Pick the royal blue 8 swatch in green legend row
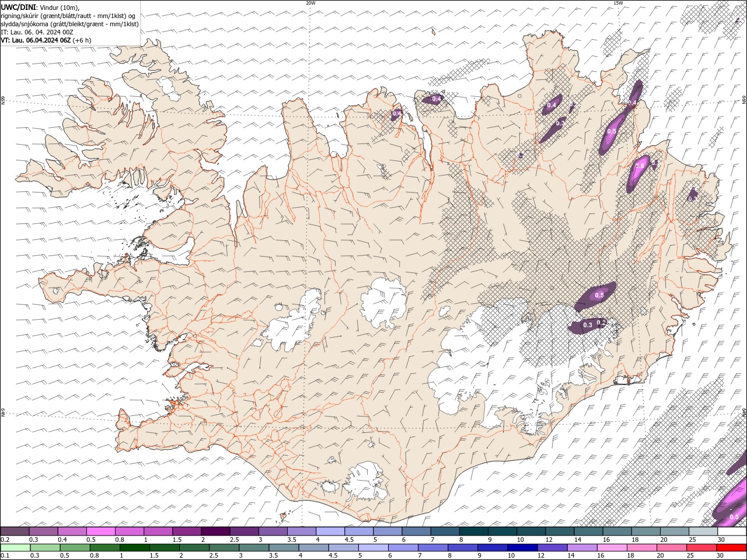This screenshot has width=747, height=560. (462, 548)
